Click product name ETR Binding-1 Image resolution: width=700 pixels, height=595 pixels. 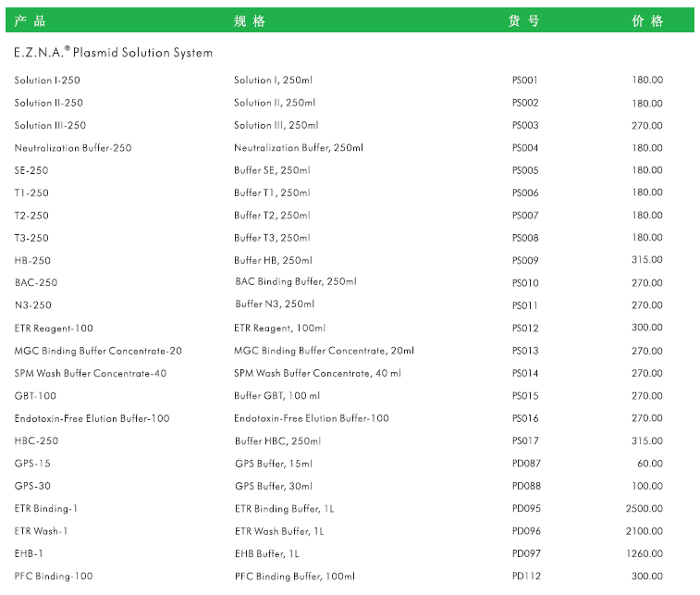click(x=45, y=509)
